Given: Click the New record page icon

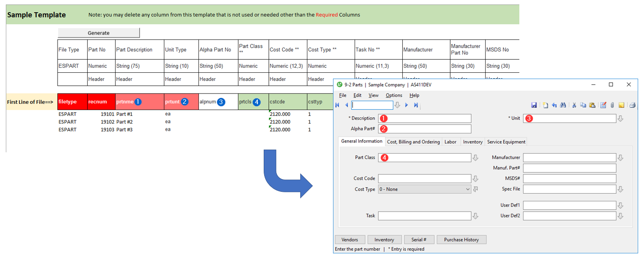Looking at the screenshot, I should (x=545, y=105).
